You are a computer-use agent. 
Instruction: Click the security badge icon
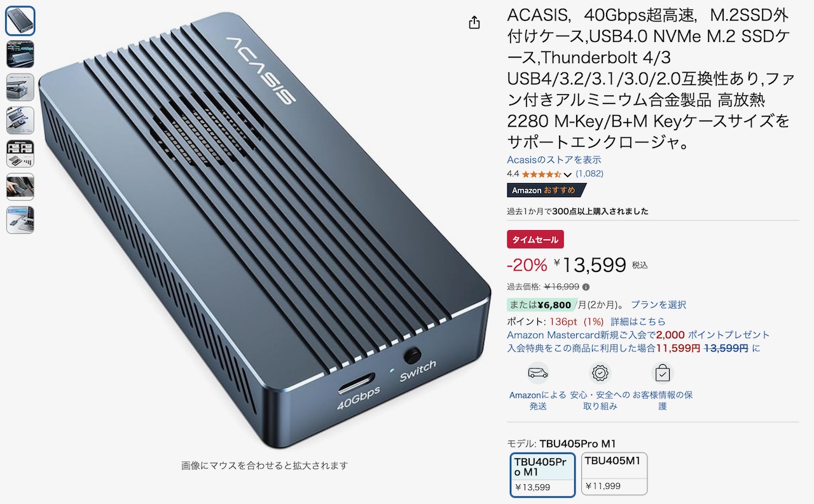click(x=600, y=372)
